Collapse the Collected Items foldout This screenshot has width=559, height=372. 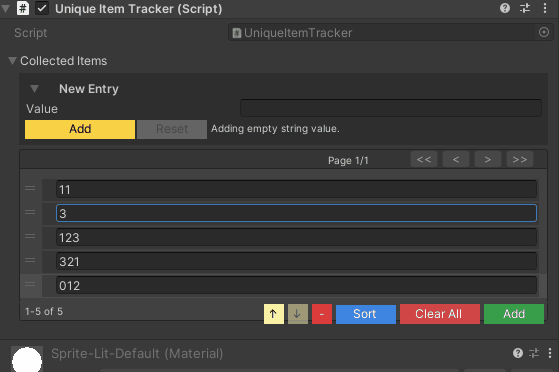coord(12,61)
